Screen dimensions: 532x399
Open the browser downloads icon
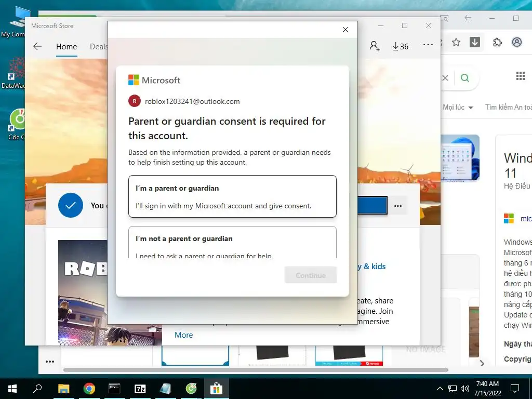click(x=475, y=42)
